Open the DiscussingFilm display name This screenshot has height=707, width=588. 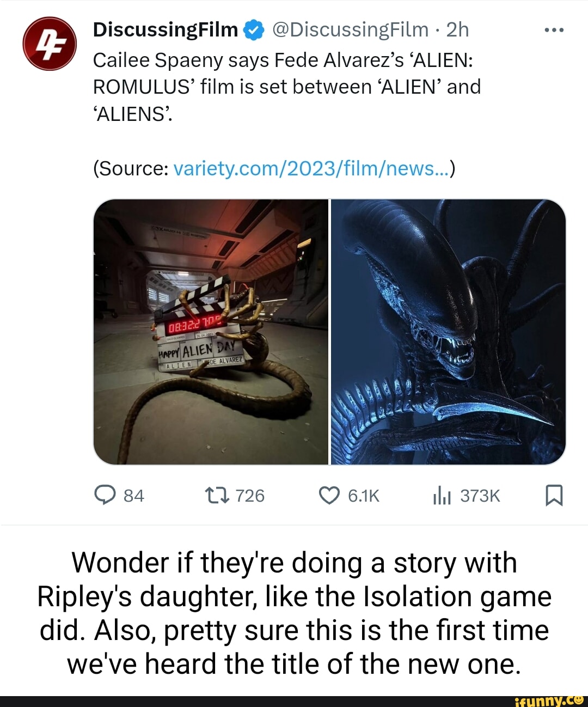(166, 30)
